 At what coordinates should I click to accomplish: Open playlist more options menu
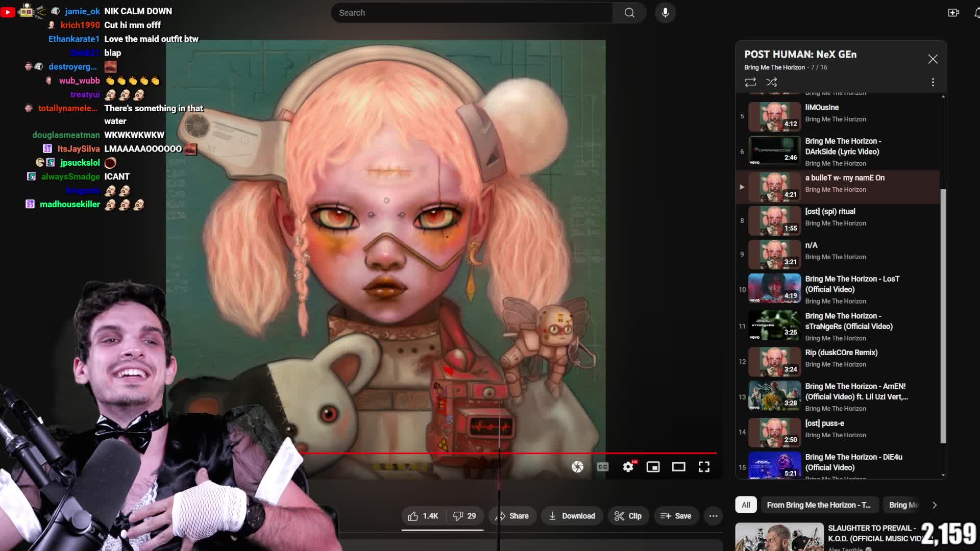tap(933, 82)
